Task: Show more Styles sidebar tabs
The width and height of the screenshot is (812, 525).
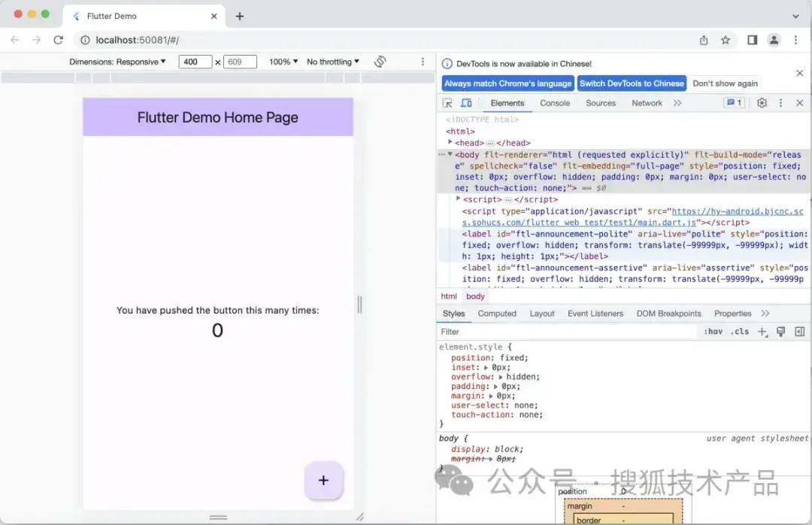Action: coord(765,314)
